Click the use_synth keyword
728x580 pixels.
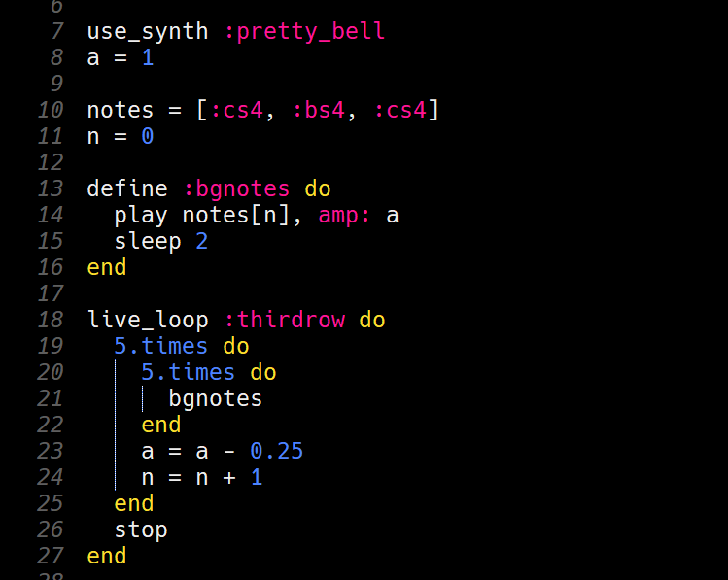click(148, 31)
